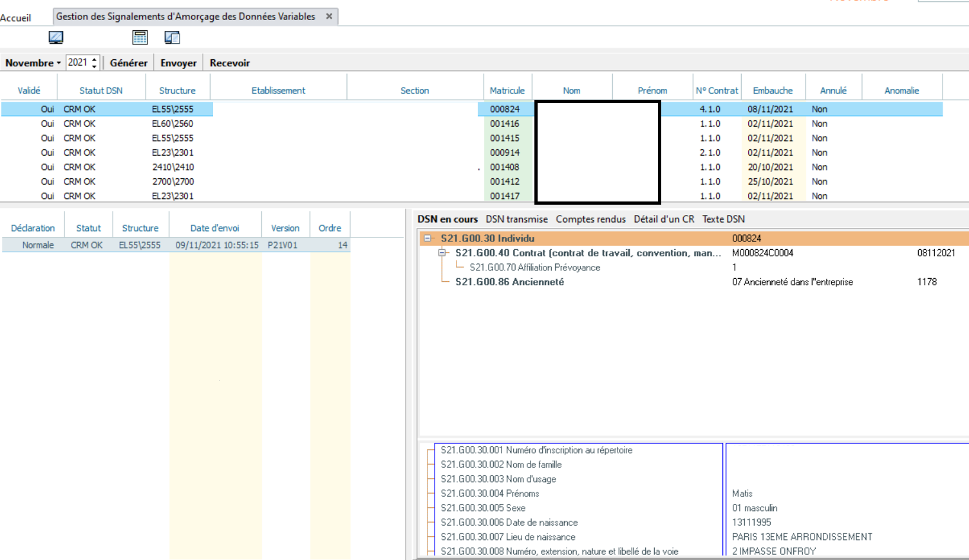Select the row with matricule 001408
This screenshot has width=969, height=560.
coord(471,167)
